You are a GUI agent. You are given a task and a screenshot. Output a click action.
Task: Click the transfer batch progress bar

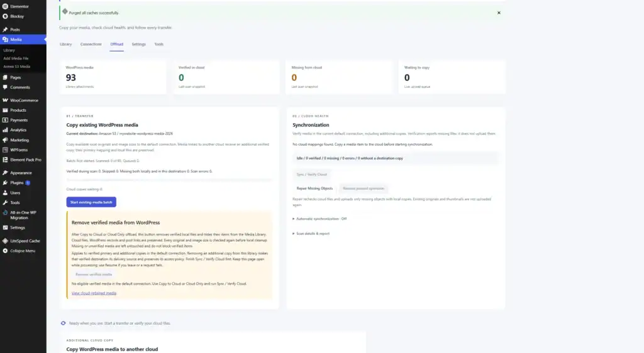click(169, 180)
